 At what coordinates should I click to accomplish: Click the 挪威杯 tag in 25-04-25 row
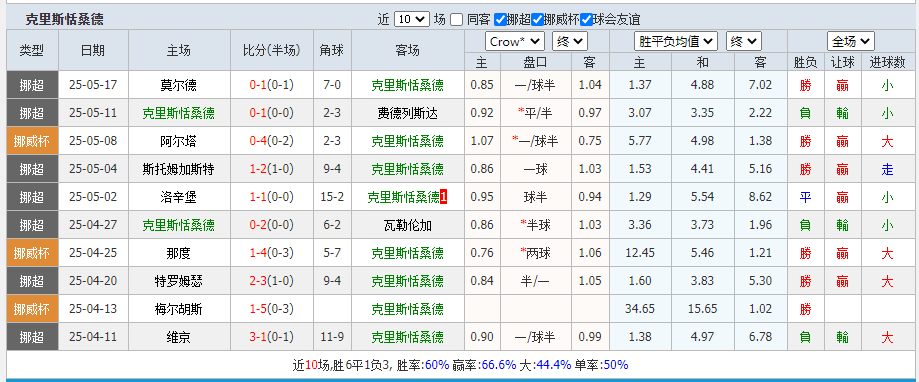[x=32, y=253]
